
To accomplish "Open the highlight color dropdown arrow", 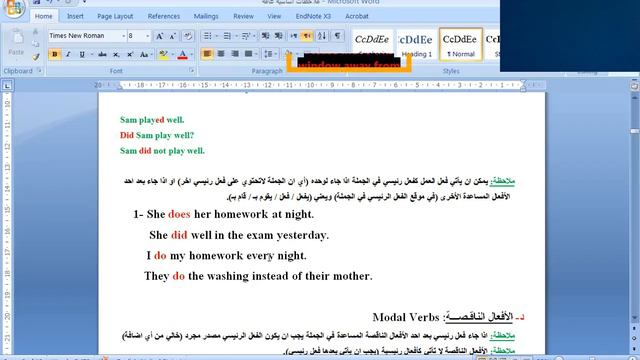I will point(172,54).
